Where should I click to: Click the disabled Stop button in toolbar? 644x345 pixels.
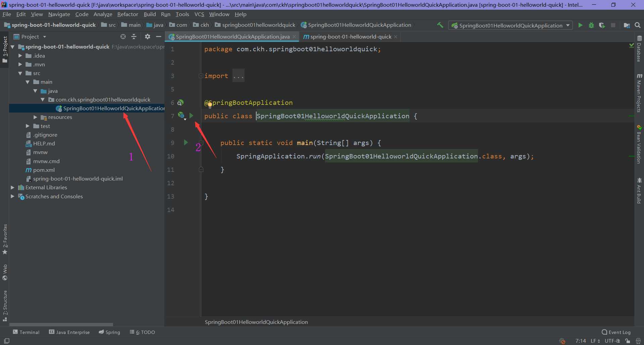(x=613, y=25)
